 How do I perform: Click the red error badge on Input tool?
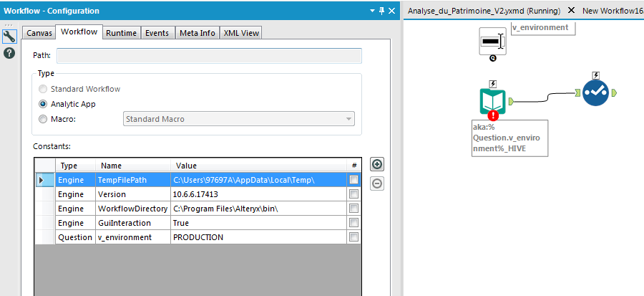click(493, 115)
